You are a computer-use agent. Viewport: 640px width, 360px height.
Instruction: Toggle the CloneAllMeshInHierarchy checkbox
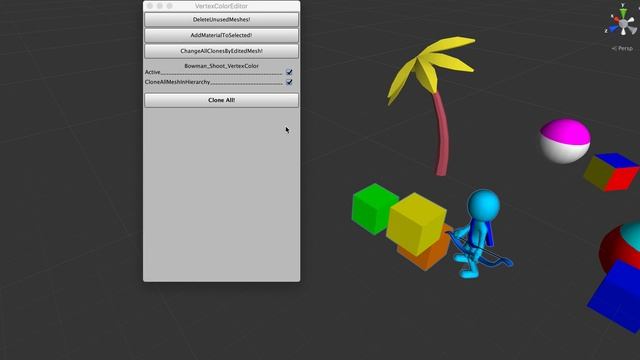point(289,82)
